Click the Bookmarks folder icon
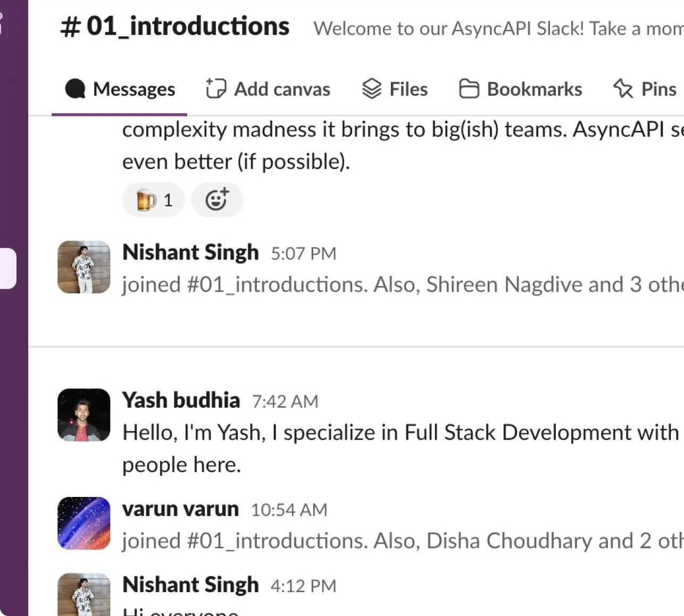The image size is (684, 616). pyautogui.click(x=469, y=89)
